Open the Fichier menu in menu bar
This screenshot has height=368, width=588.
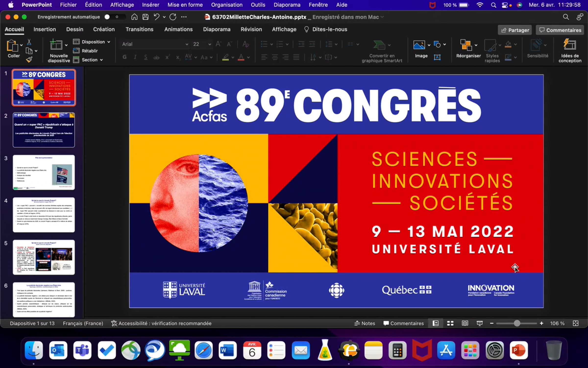[x=68, y=5]
